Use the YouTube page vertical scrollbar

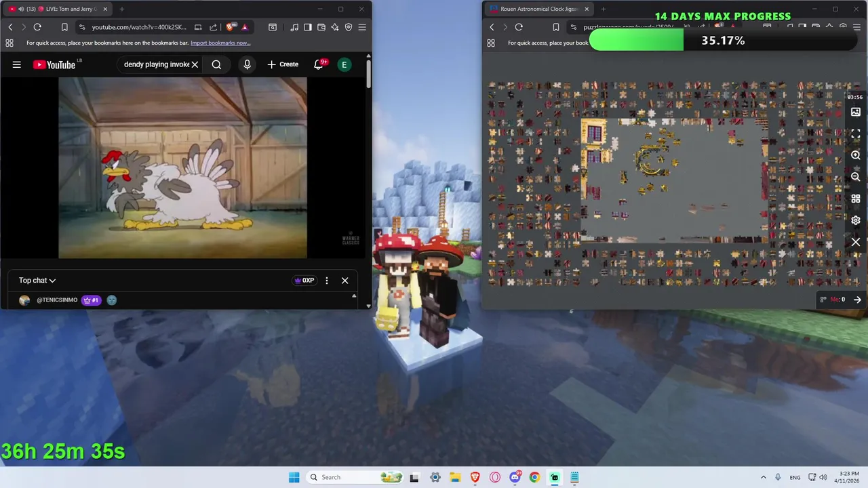point(369,75)
